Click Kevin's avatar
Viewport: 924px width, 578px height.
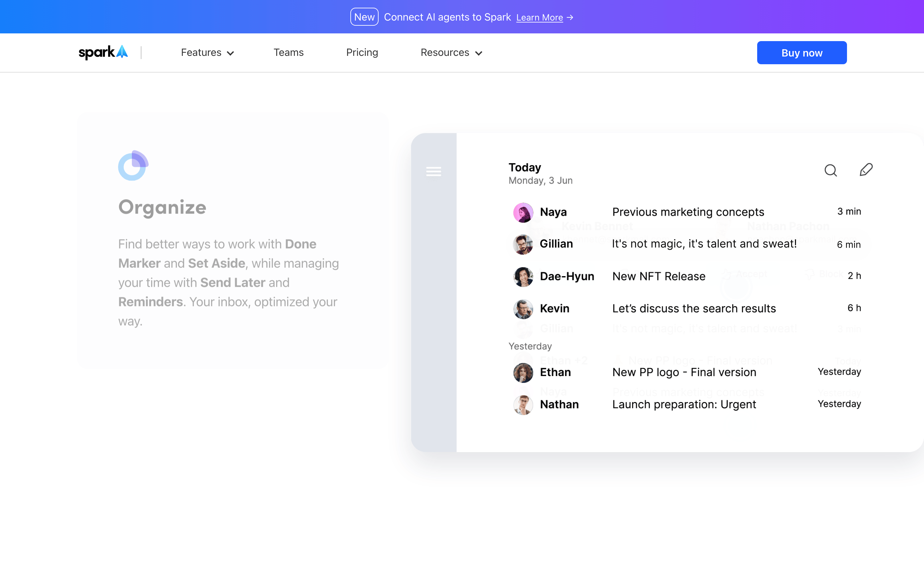tap(523, 309)
